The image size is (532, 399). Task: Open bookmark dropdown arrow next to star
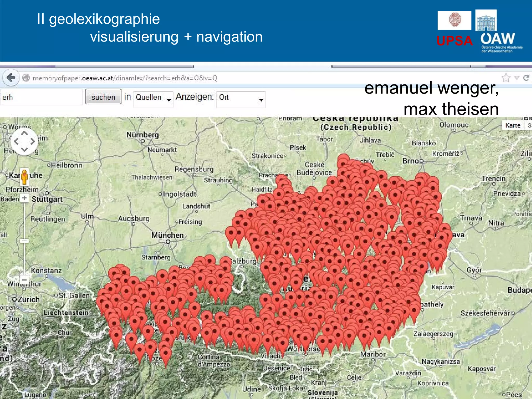[517, 78]
